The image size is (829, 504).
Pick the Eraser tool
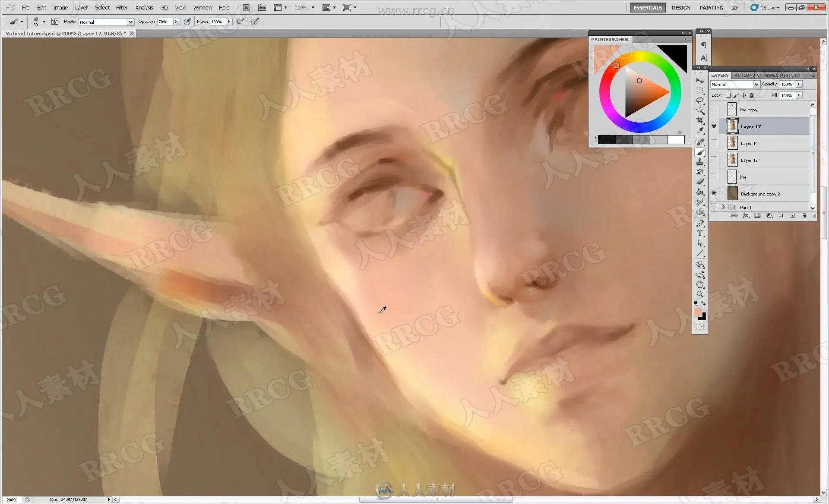pos(700,182)
